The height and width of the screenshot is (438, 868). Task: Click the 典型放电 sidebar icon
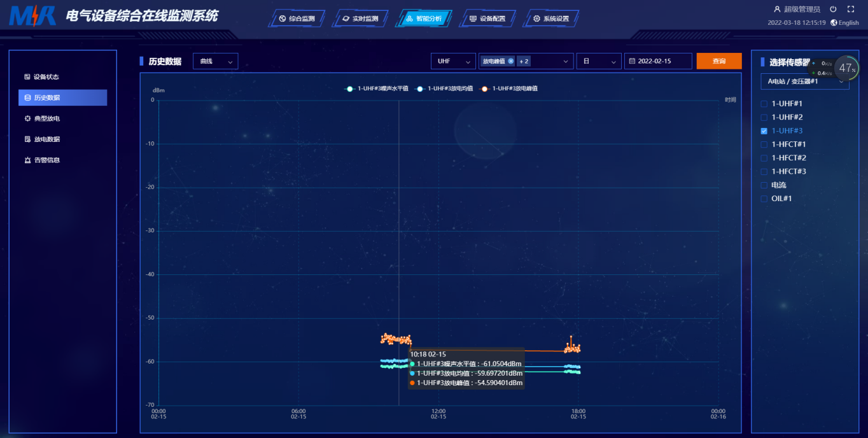pos(27,119)
